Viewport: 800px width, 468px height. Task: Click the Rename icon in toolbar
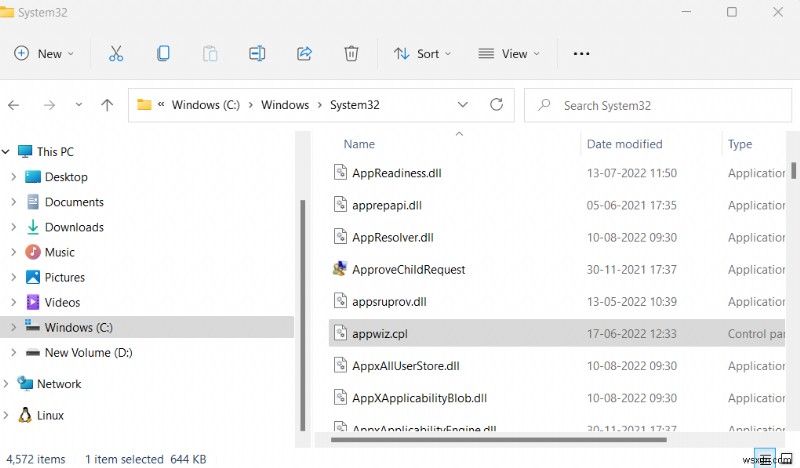(257, 53)
